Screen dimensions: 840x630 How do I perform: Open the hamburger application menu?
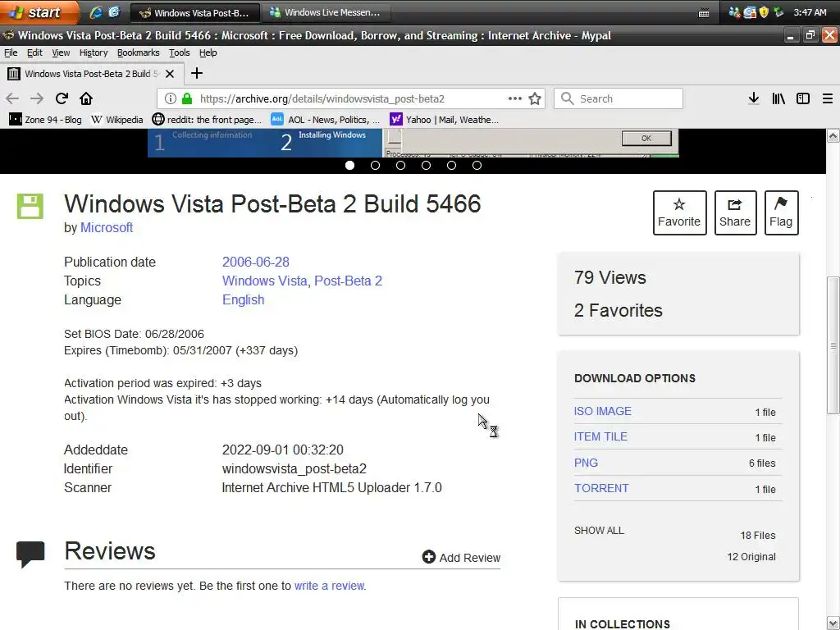828,98
